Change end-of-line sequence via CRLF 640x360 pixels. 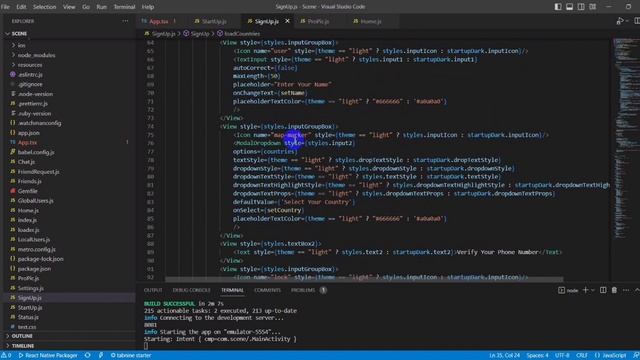click(582, 356)
